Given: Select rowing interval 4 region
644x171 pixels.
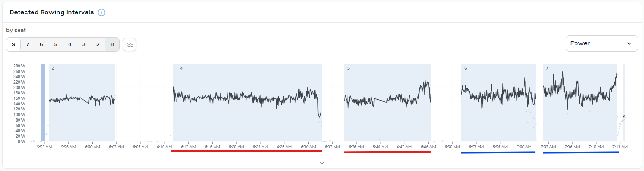Looking at the screenshot, I should 247,103.
